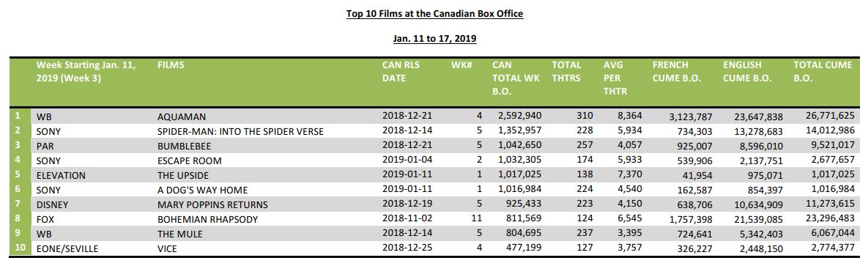
Task: Click MARY POPPINS RETURNS film title
Action: click(x=212, y=204)
